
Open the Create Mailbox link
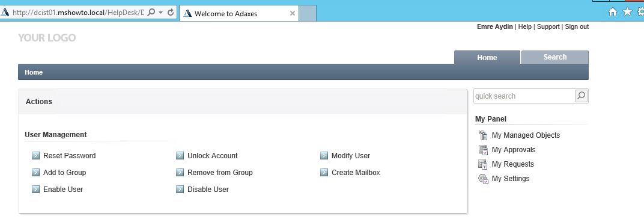(x=356, y=173)
